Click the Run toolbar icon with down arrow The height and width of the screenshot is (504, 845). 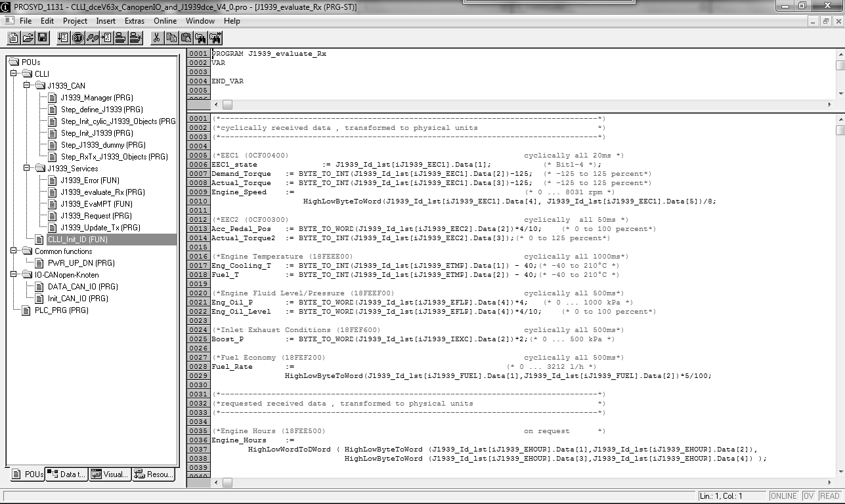tap(64, 37)
